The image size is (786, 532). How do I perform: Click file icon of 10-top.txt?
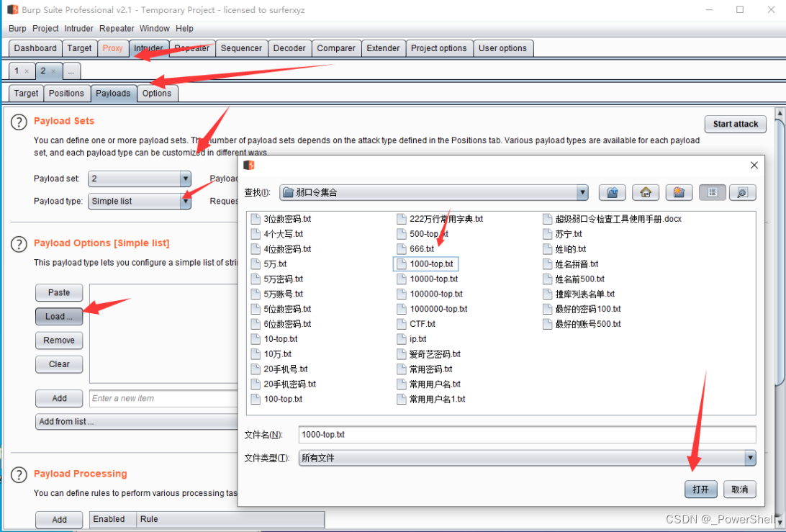(256, 339)
